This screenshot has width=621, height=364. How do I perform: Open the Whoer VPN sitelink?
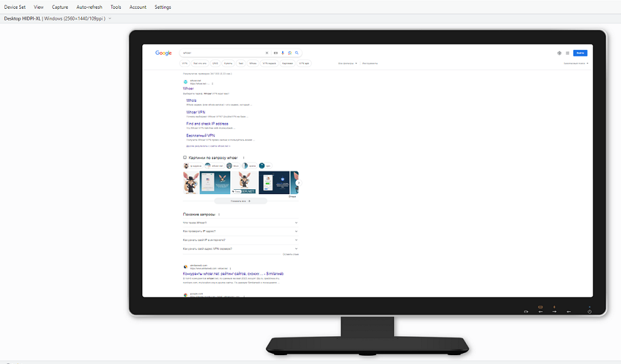[x=195, y=112]
